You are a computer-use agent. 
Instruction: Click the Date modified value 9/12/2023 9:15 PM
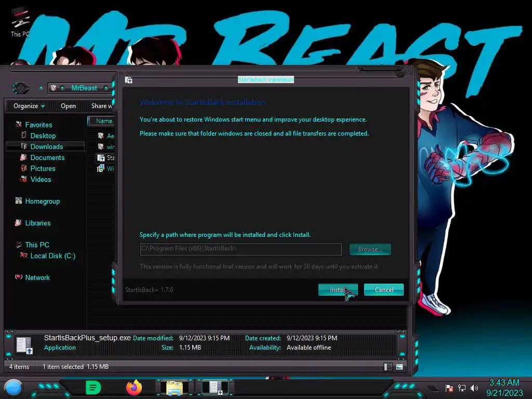click(x=204, y=338)
